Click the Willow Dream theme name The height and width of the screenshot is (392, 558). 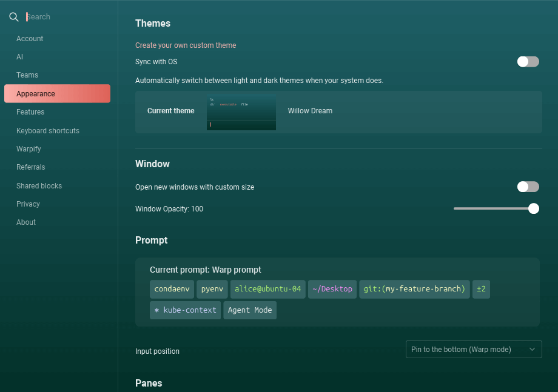(310, 111)
